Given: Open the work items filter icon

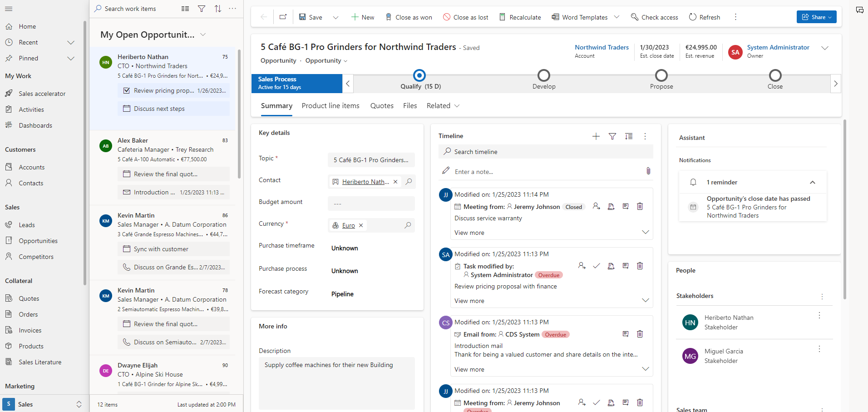Looking at the screenshot, I should point(202,9).
